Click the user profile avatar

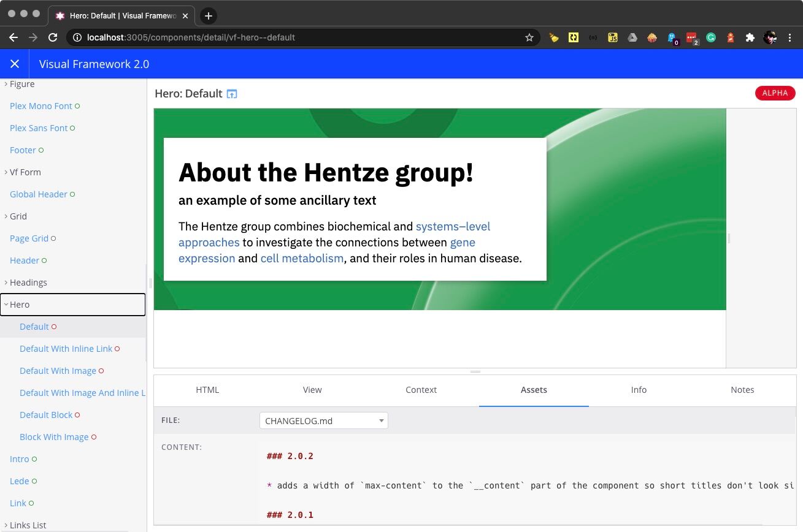tap(770, 37)
